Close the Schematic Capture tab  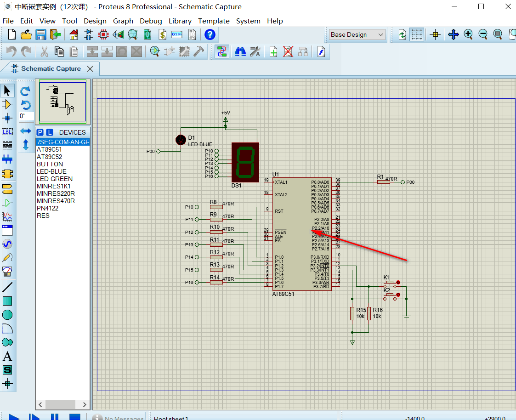click(90, 69)
